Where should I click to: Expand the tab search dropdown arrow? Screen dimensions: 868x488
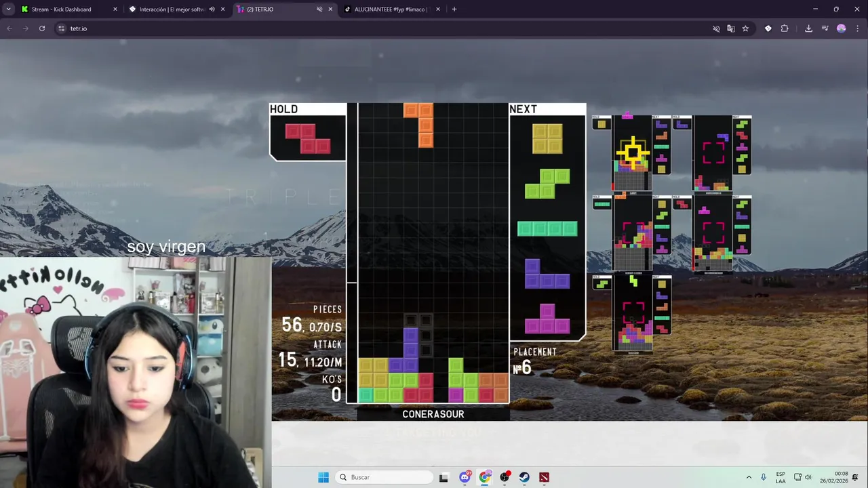[x=9, y=9]
